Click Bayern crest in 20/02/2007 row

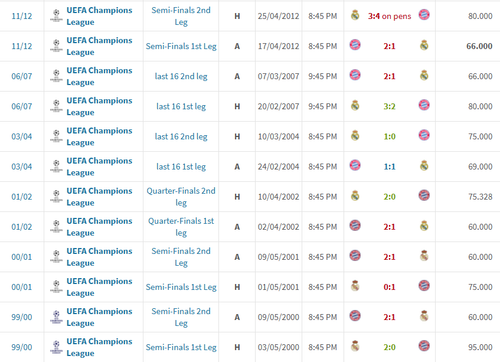click(424, 106)
